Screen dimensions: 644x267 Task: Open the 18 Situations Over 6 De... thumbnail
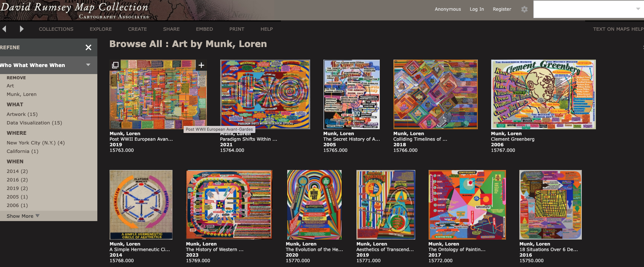[550, 205]
